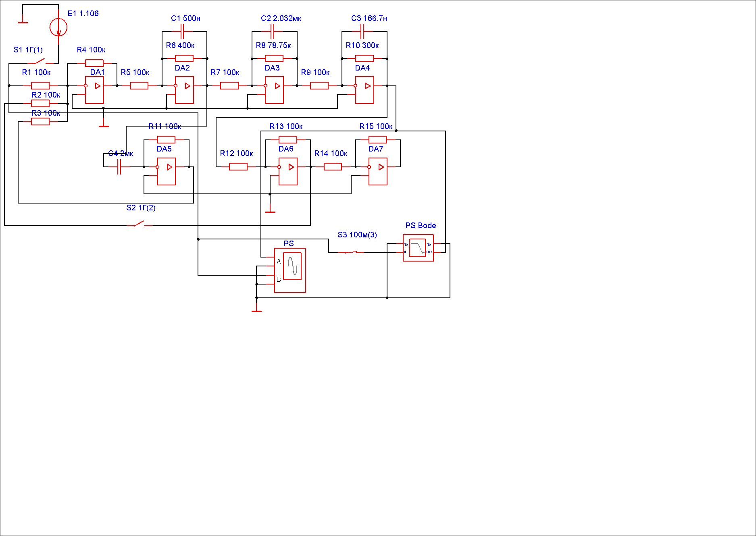Viewport: 756px width, 536px height.
Task: Select resistor R7 symbol
Action: 229,85
